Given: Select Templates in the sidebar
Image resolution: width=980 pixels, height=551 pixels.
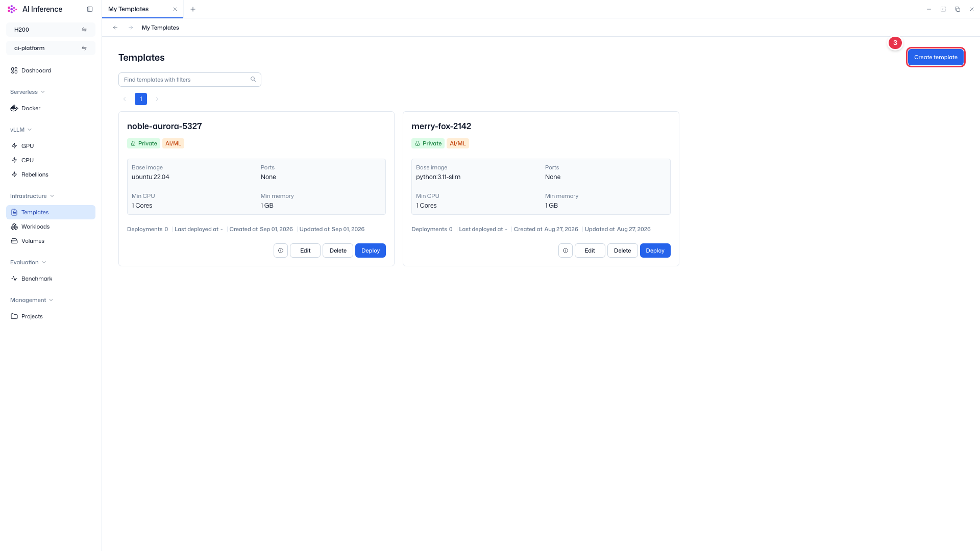Looking at the screenshot, I should (51, 212).
